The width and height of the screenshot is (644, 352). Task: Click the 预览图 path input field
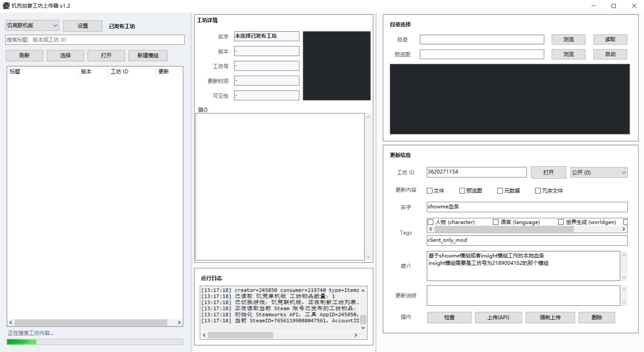coord(482,54)
